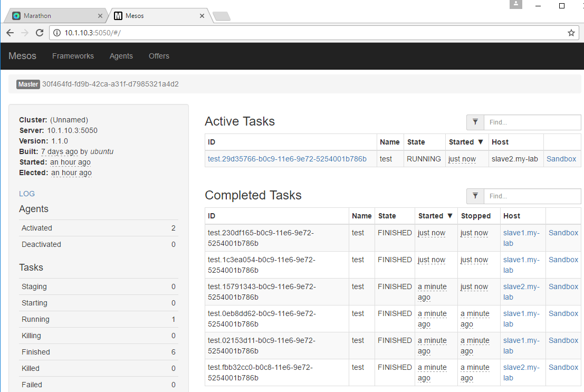This screenshot has width=584, height=392.
Task: Click the browser forward arrow
Action: [x=25, y=33]
